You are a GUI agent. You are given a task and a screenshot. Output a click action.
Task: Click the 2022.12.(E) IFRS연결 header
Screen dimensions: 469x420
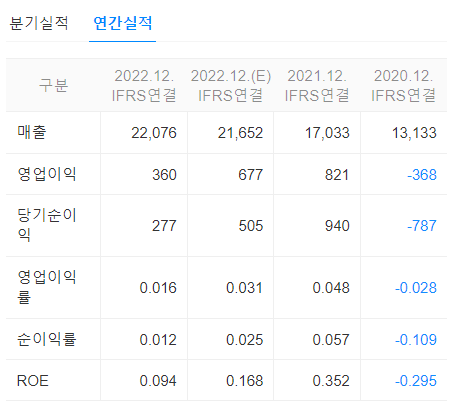pos(231,85)
